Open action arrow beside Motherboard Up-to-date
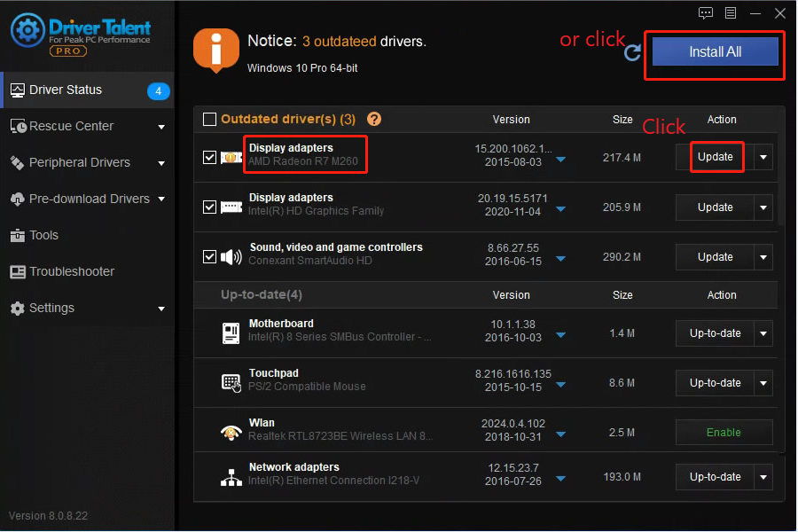The width and height of the screenshot is (798, 532). click(x=763, y=333)
